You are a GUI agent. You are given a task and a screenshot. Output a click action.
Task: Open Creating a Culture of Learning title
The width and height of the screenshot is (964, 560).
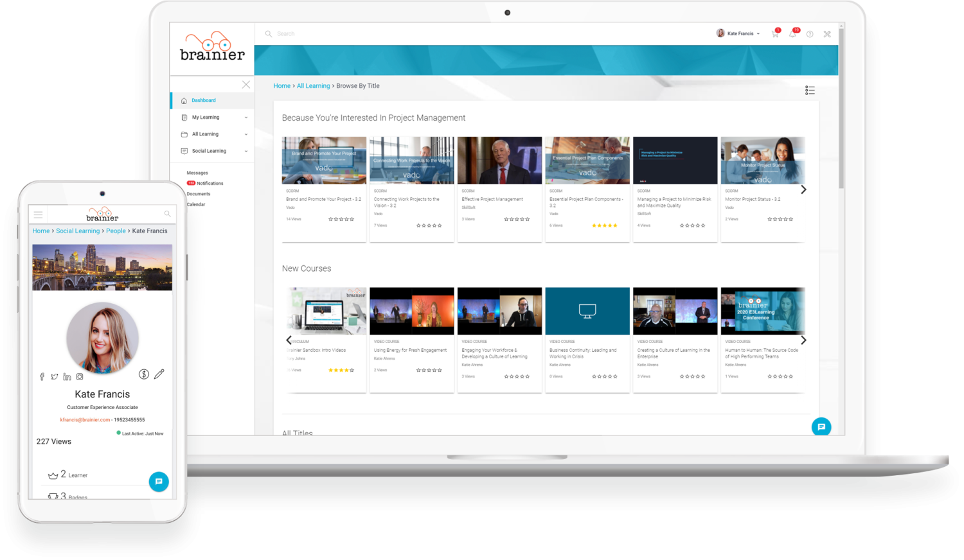click(x=674, y=353)
